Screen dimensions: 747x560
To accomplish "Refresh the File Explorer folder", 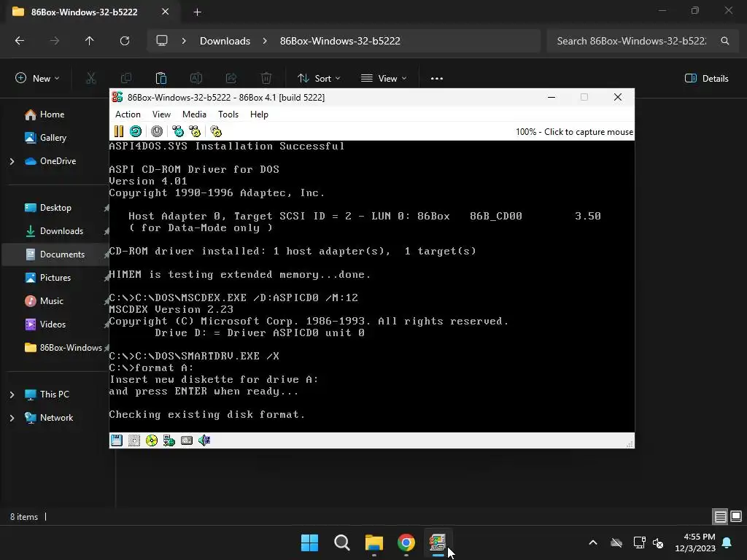I will (125, 41).
